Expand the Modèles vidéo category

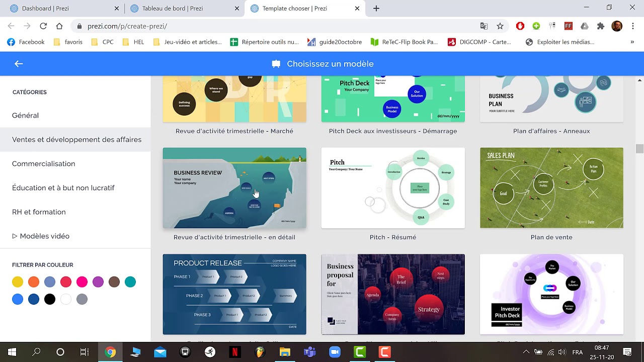pyautogui.click(x=41, y=236)
